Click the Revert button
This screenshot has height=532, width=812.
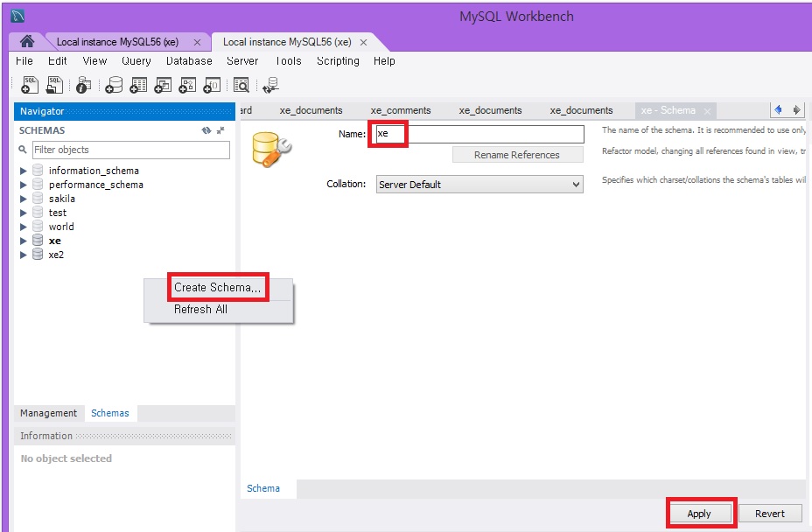[770, 514]
